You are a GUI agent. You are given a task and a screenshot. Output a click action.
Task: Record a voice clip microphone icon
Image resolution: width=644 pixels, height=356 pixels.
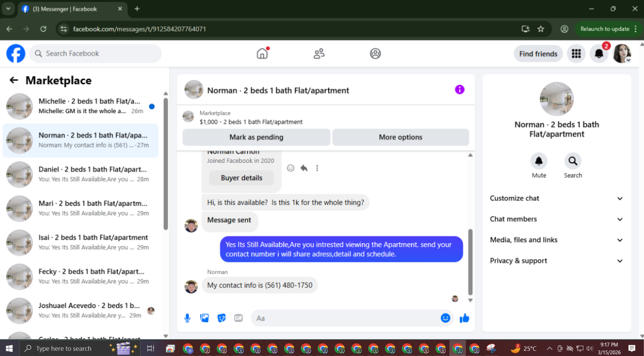(x=188, y=318)
